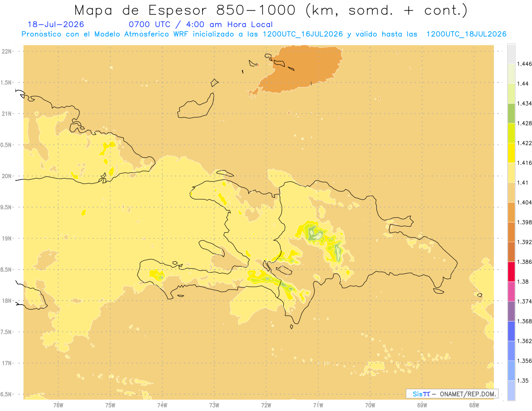Image resolution: width=532 pixels, height=411 pixels.
Task: Click legend value '1.398'
Action: (524, 222)
